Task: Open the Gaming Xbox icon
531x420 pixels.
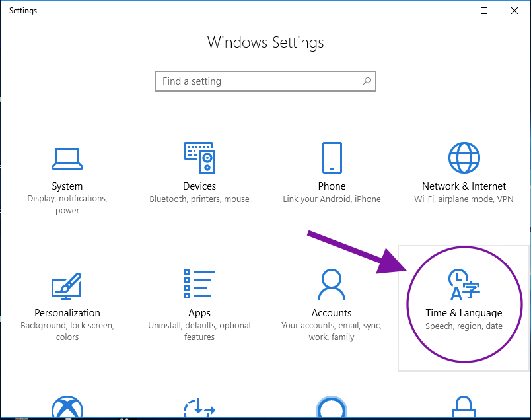Action: (x=67, y=407)
